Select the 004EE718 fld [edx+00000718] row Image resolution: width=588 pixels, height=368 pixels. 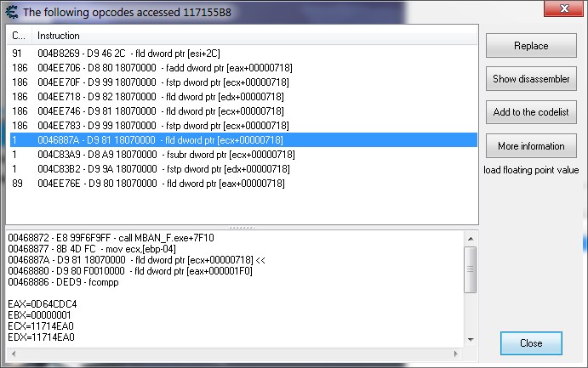(162, 97)
